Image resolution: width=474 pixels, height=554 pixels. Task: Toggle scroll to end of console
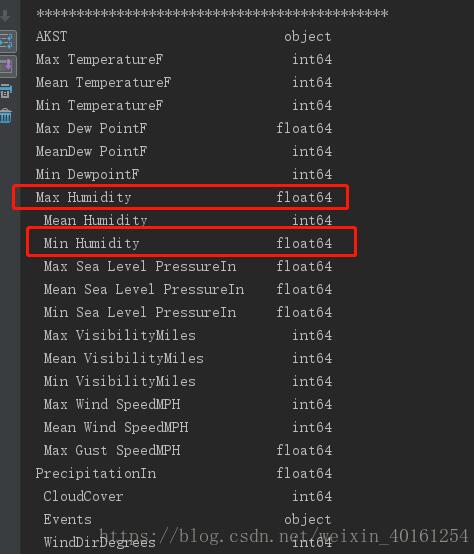coord(8,66)
